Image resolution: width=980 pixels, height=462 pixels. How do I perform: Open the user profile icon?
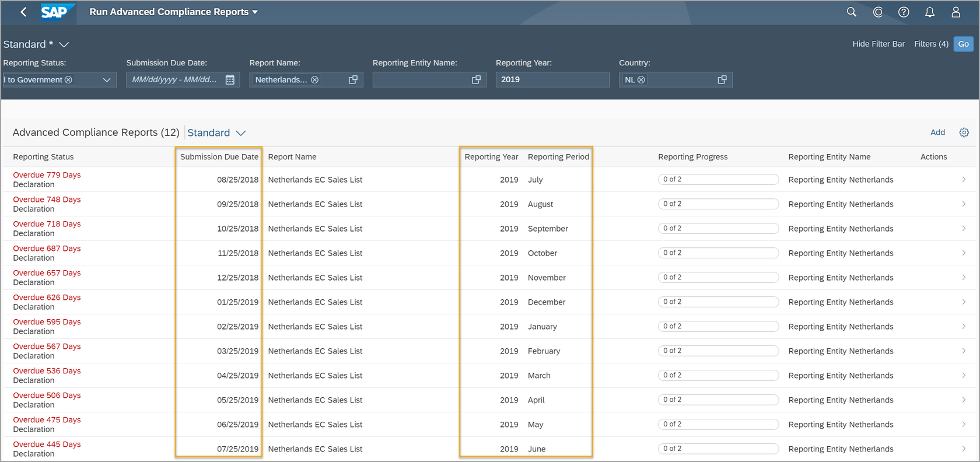point(956,12)
